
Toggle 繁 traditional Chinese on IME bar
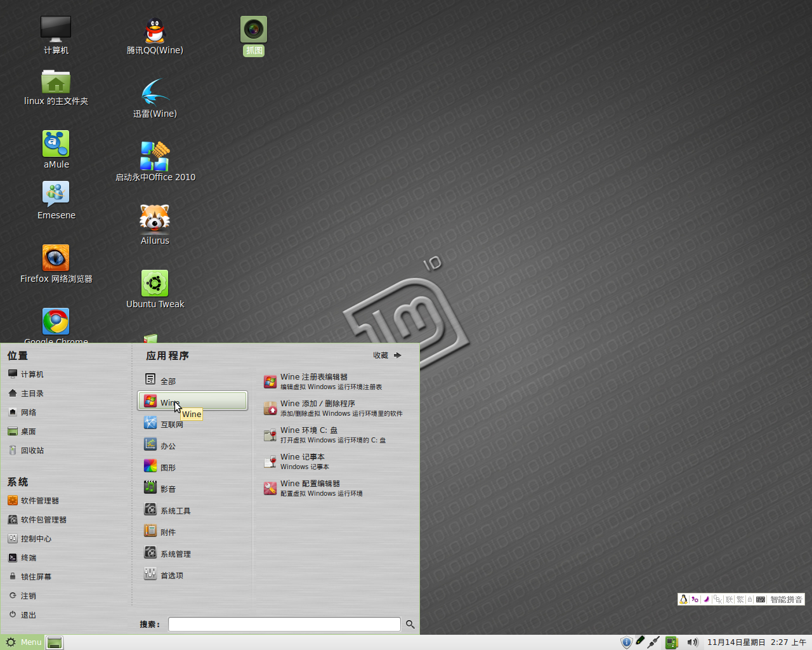tap(740, 599)
